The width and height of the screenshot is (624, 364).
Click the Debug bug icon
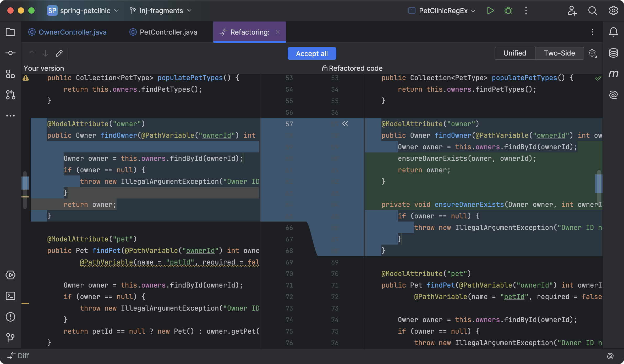pyautogui.click(x=508, y=10)
